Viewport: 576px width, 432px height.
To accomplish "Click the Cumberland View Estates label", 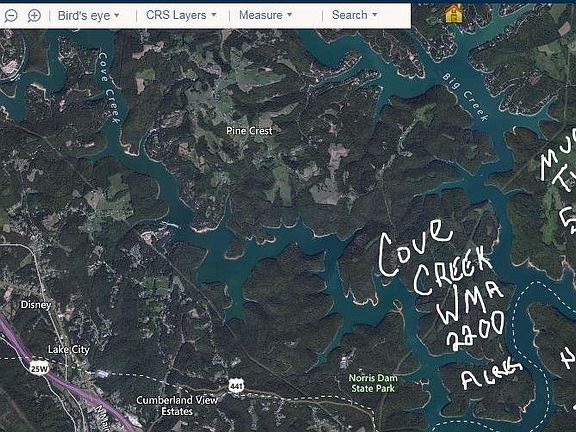I will coord(177,406).
